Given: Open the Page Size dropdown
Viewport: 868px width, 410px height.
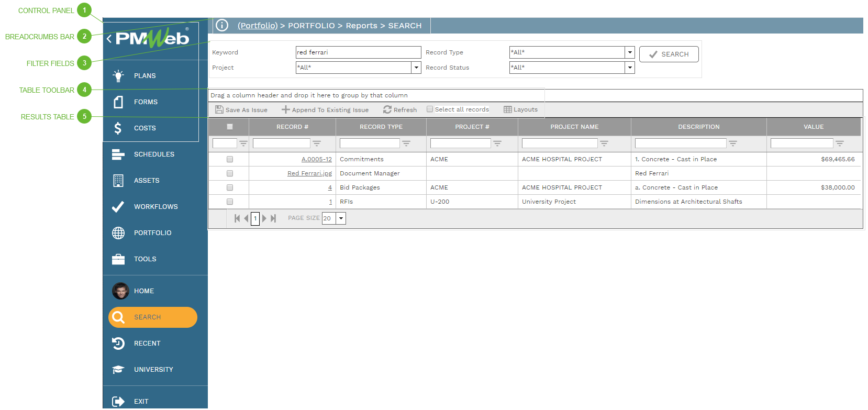Looking at the screenshot, I should (x=341, y=218).
